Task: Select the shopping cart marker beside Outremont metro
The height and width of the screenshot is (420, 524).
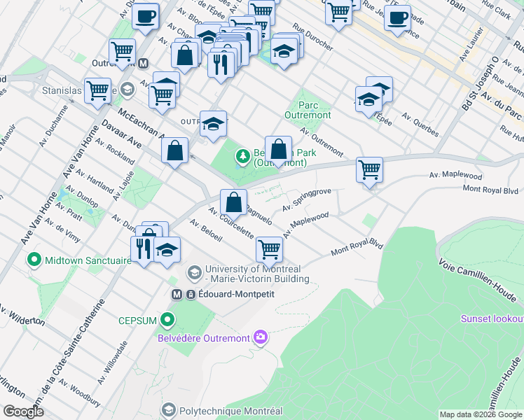Action: (x=123, y=53)
